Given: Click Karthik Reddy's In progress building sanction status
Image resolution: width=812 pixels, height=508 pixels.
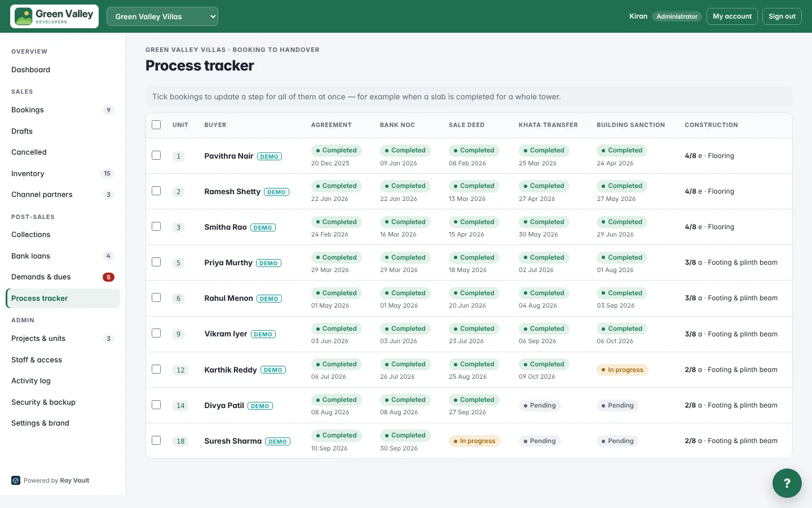Looking at the screenshot, I should 623,370.
